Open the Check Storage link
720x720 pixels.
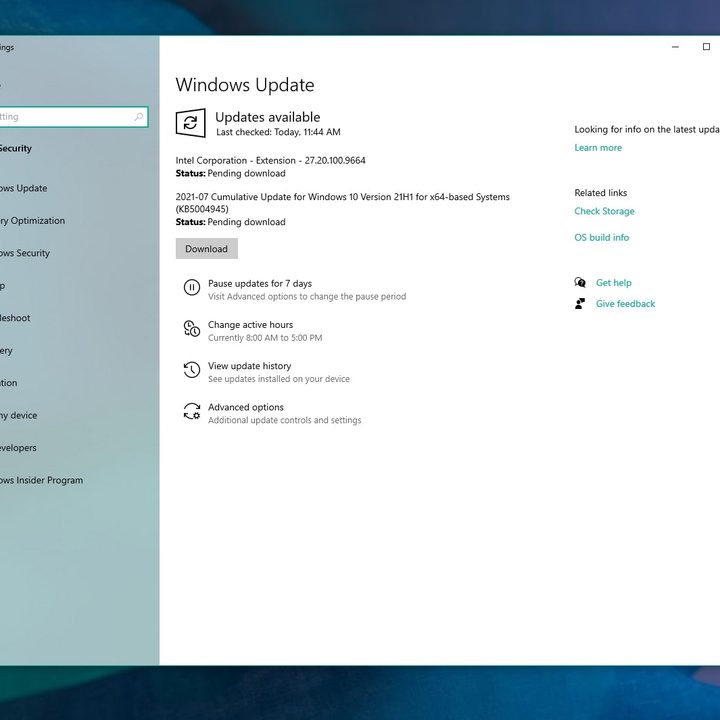pyautogui.click(x=604, y=211)
